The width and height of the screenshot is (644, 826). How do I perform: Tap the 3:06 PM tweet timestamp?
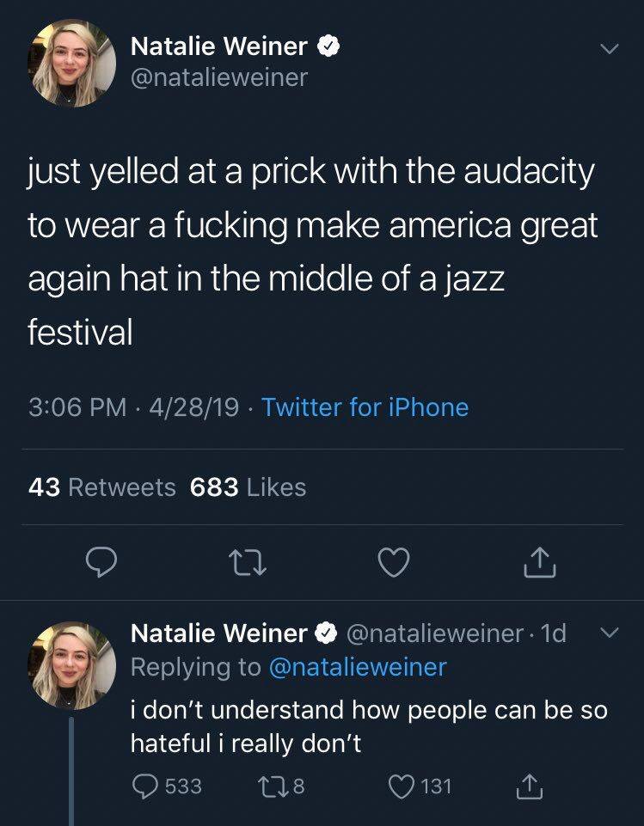click(77, 407)
